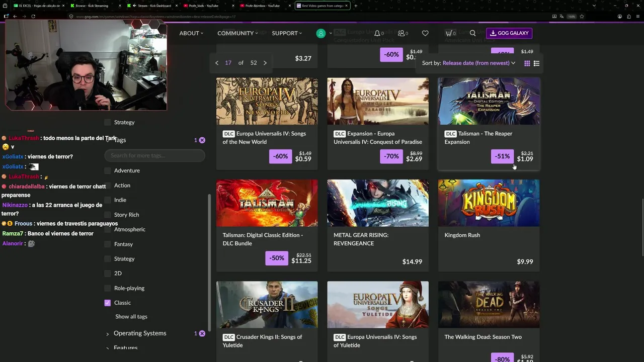Switch to list view layout
The height and width of the screenshot is (362, 644).
point(536,63)
